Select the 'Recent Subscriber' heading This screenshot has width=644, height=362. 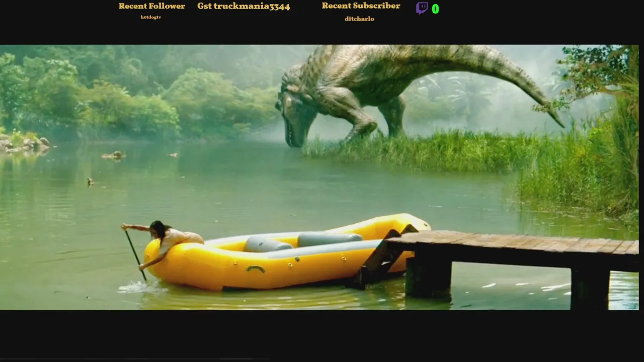pos(361,6)
